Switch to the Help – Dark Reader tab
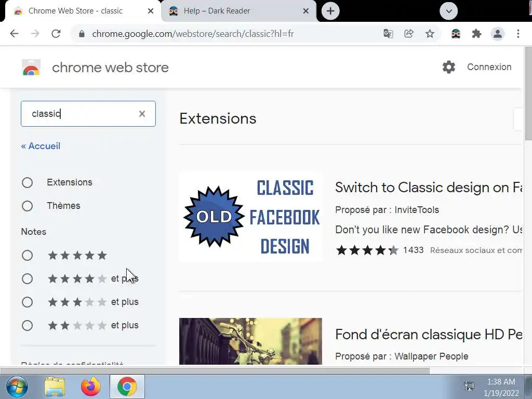The width and height of the screenshot is (532, 399). tap(238, 11)
